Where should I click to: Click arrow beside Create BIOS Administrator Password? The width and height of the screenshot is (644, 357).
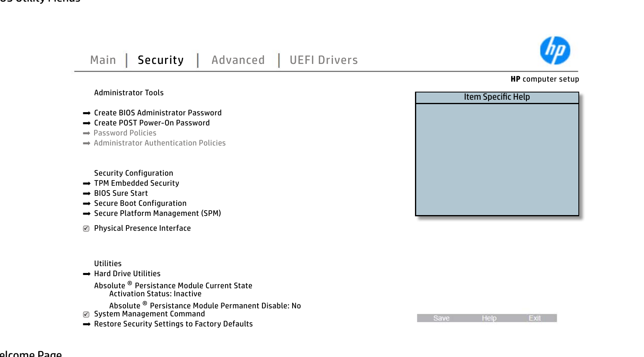click(87, 113)
